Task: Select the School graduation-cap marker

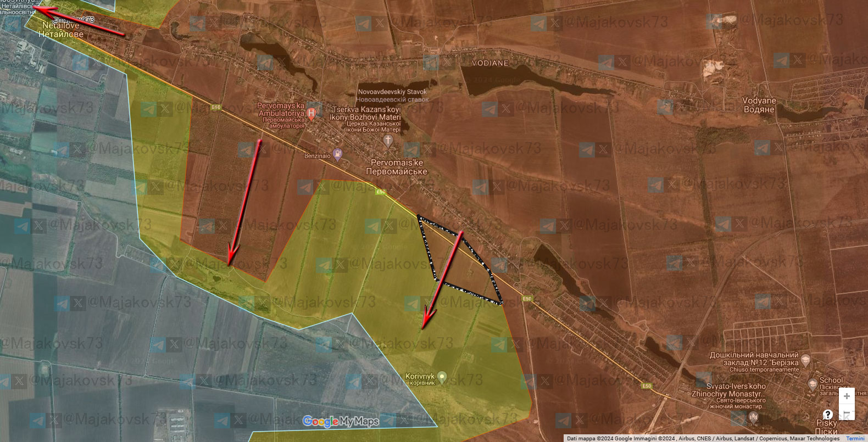Action: tap(813, 384)
